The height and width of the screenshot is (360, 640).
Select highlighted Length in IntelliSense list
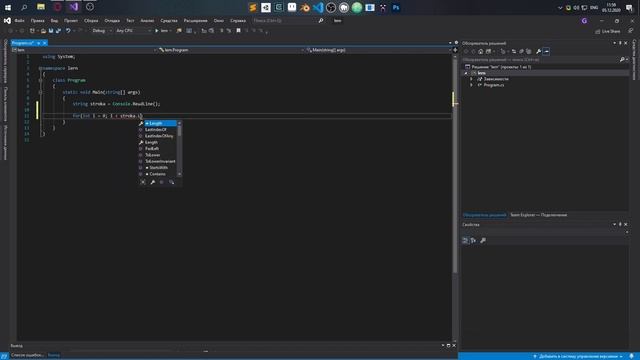[x=159, y=123]
